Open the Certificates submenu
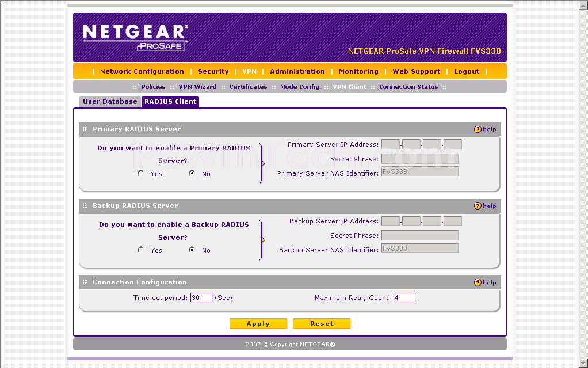This screenshot has width=588, height=368. point(248,87)
